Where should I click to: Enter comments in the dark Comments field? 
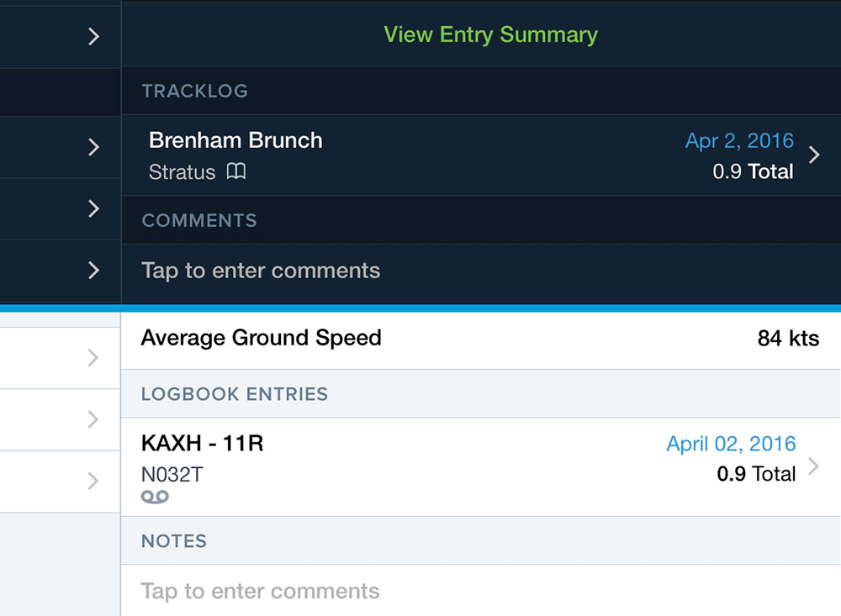(x=261, y=271)
